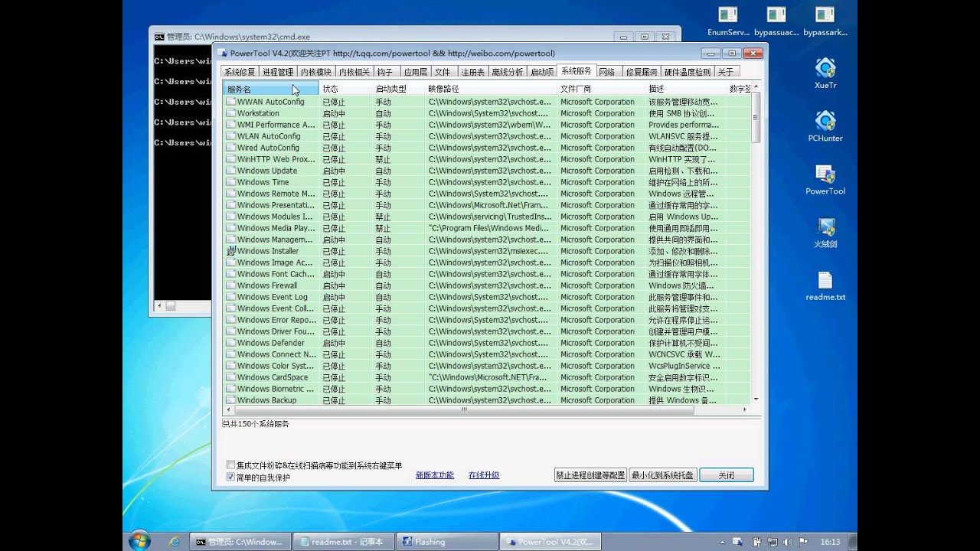This screenshot has width=980, height=551.
Task: Launch Internet Explorer from taskbar
Action: (175, 541)
